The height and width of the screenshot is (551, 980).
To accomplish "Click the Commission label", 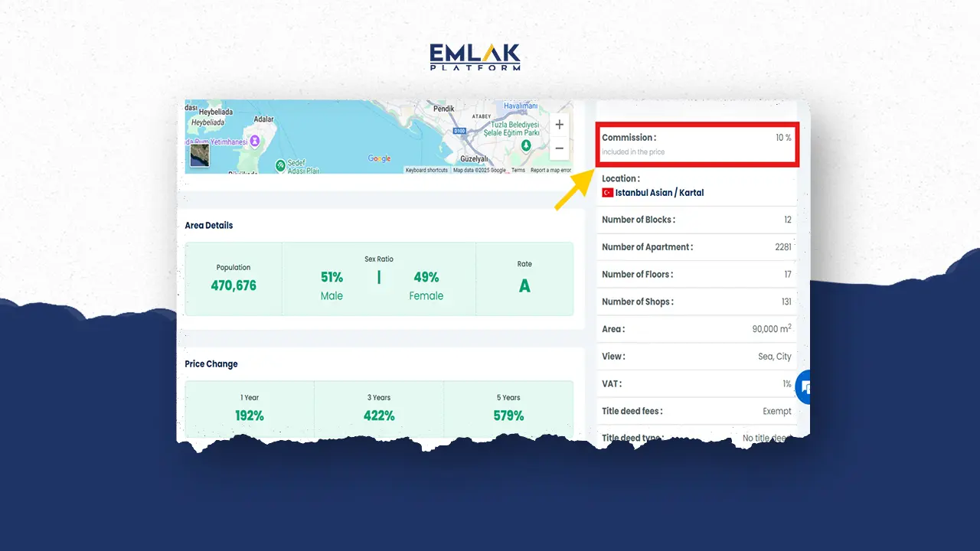I will tap(629, 138).
